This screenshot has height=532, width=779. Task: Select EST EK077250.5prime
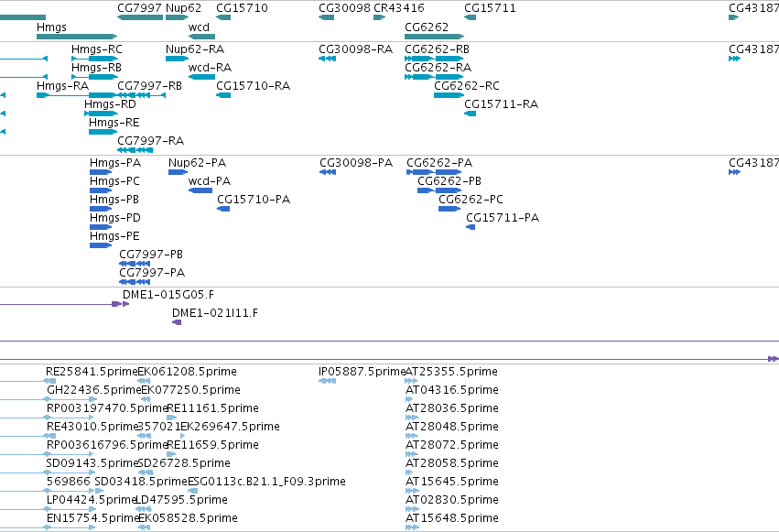[146, 399]
